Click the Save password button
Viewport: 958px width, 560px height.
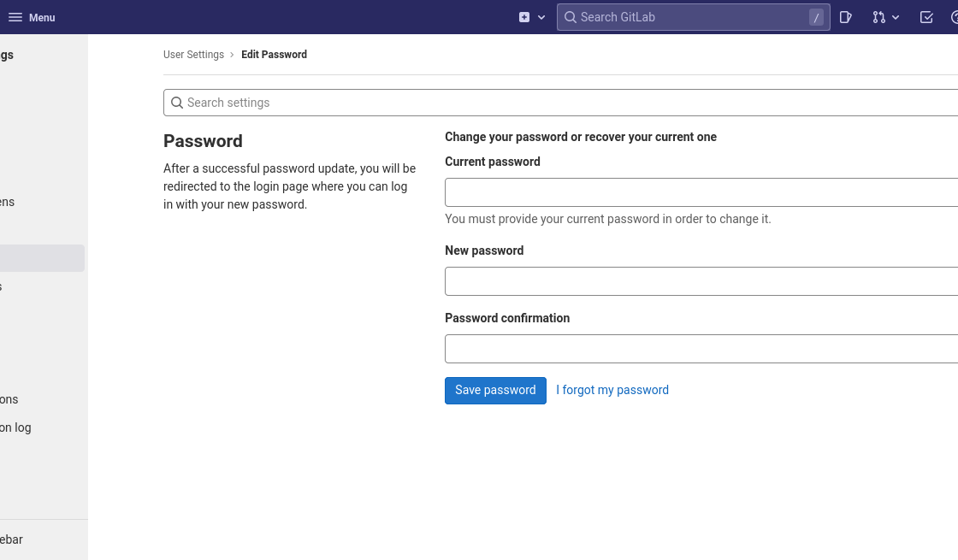coord(495,390)
